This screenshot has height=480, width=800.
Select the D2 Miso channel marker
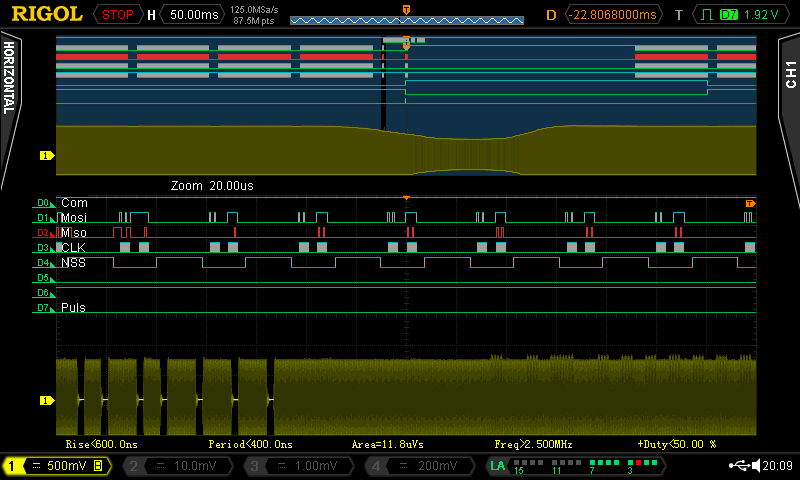click(x=44, y=232)
